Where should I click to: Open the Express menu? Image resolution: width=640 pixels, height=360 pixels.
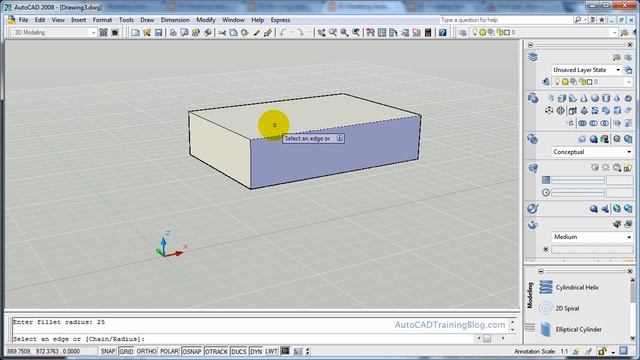[280, 20]
